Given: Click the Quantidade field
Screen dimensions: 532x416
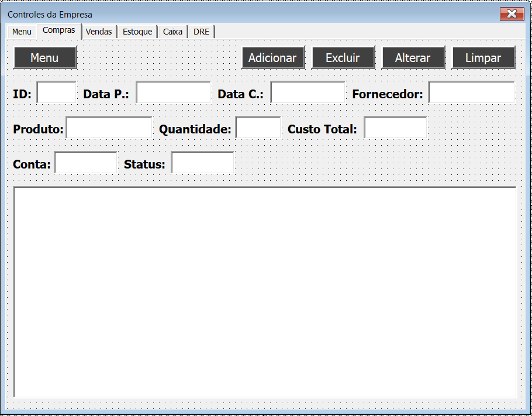Looking at the screenshot, I should pyautogui.click(x=258, y=128).
